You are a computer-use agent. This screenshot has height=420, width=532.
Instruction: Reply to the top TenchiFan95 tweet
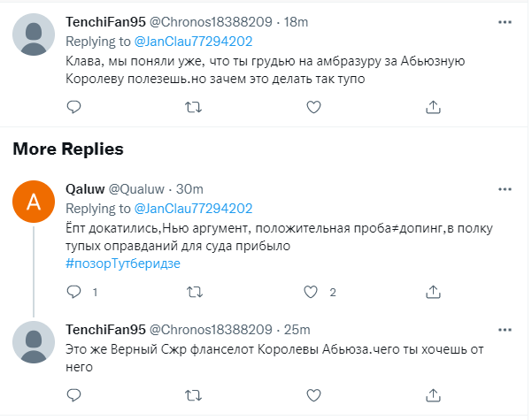coord(74,107)
